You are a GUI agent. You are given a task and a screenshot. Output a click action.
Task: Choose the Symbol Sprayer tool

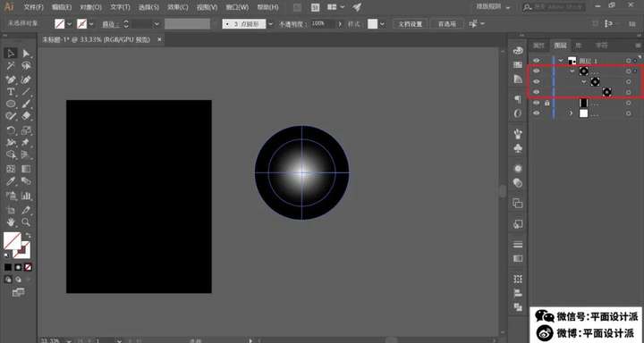(11, 196)
